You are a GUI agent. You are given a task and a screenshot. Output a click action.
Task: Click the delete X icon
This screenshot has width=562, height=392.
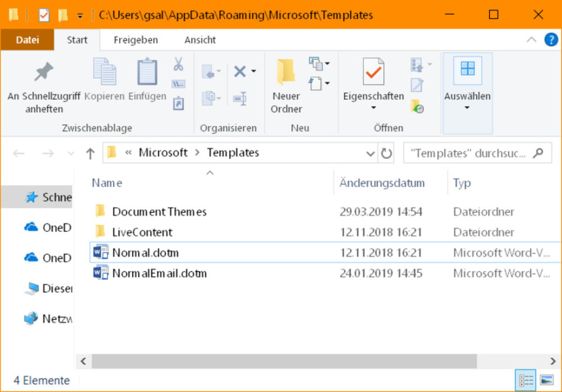click(240, 71)
